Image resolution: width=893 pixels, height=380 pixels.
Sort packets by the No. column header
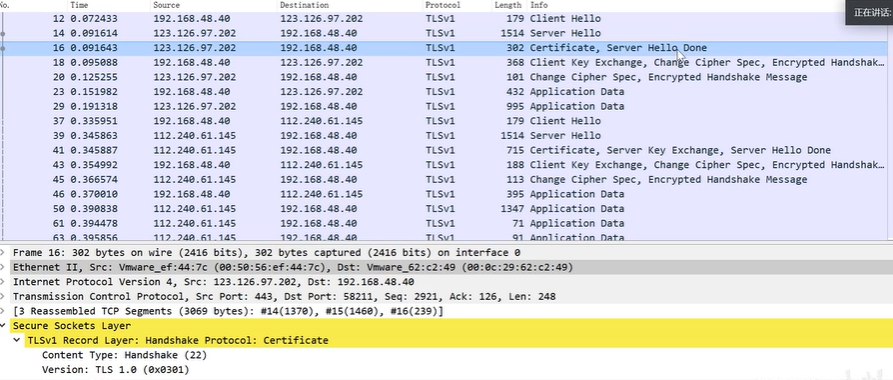(x=33, y=5)
